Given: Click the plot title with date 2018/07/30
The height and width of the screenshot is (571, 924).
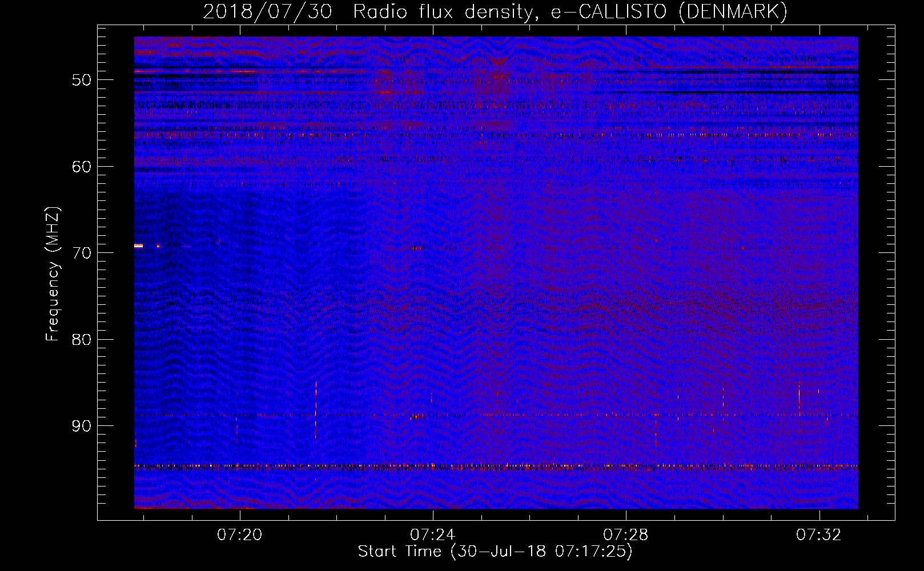Looking at the screenshot, I should [x=495, y=11].
